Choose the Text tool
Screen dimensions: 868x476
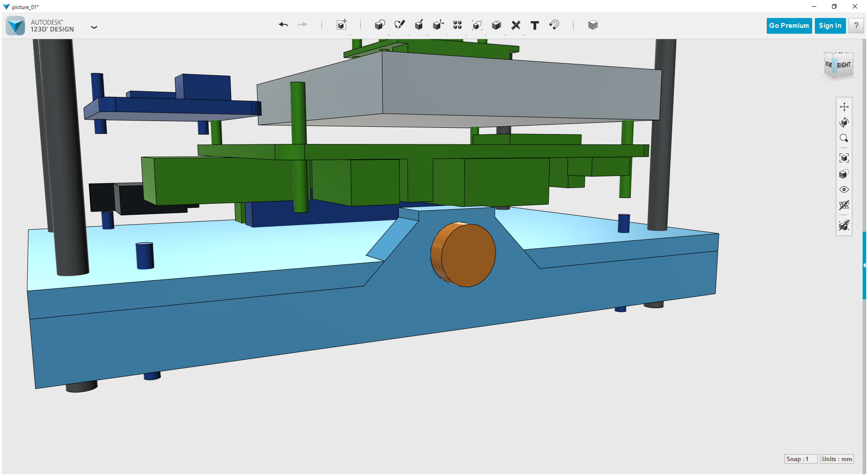(x=535, y=25)
